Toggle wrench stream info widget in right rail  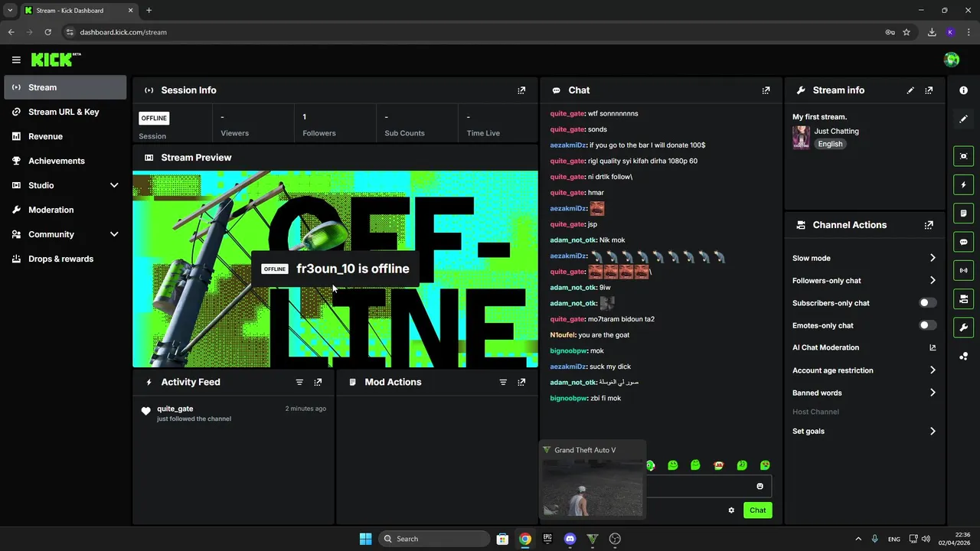pyautogui.click(x=963, y=328)
